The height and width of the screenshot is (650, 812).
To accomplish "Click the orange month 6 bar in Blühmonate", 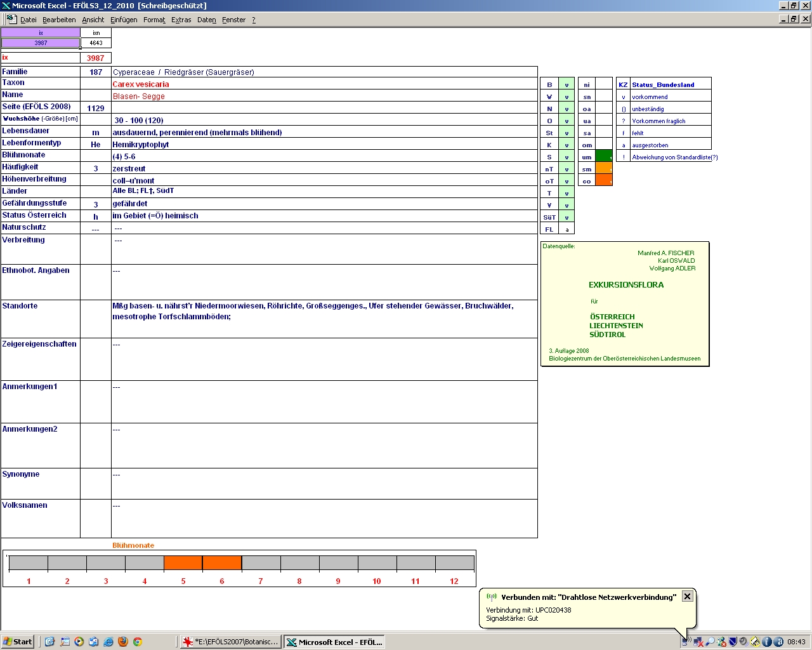I will coord(222,563).
